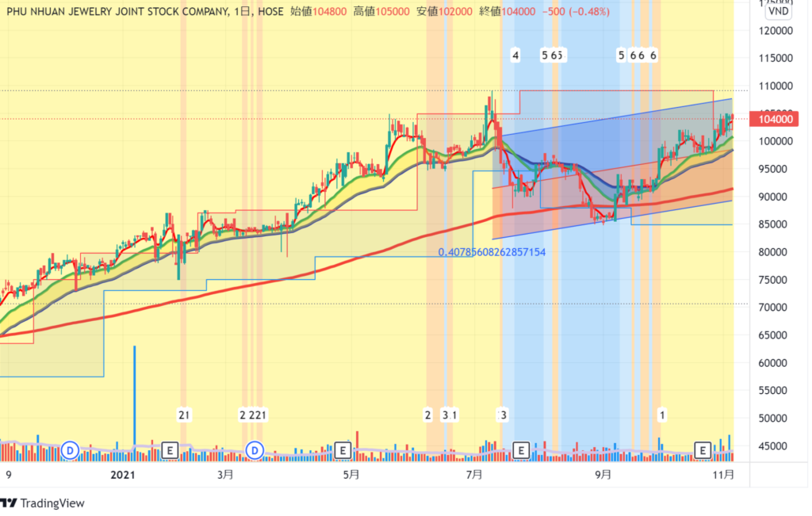This screenshot has height=516, width=812.
Task: Click the 120000 price axis label
Action: coord(776,31)
